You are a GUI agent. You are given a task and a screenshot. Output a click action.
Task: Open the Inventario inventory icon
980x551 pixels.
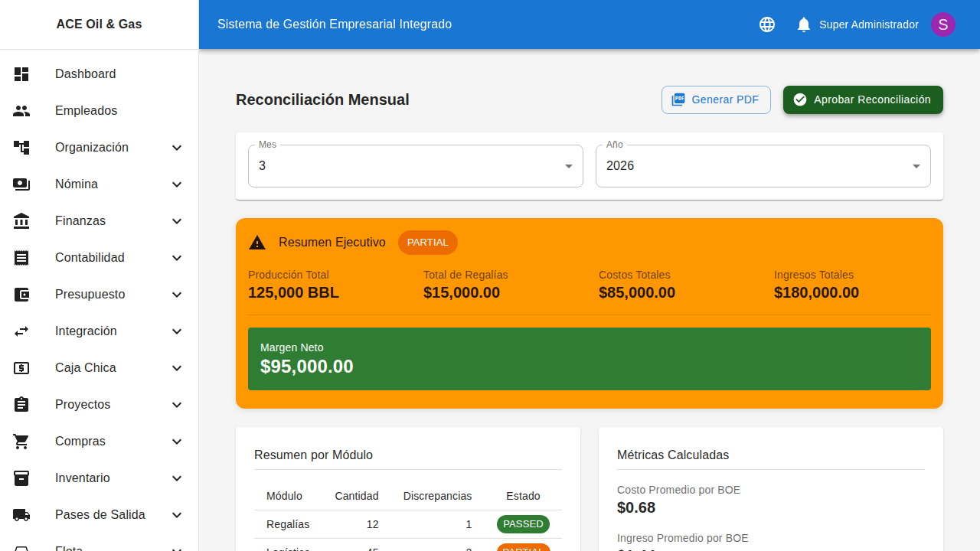coord(21,478)
